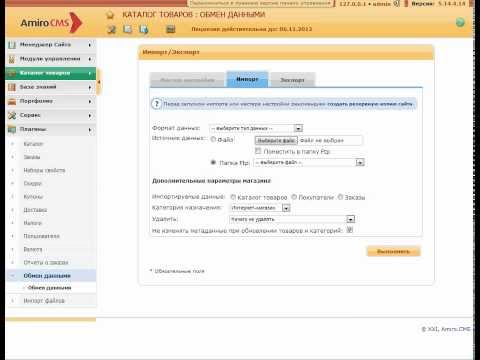The image size is (480, 360).
Task: Click the license valid until 06.11.2012 text
Action: coord(252,29)
